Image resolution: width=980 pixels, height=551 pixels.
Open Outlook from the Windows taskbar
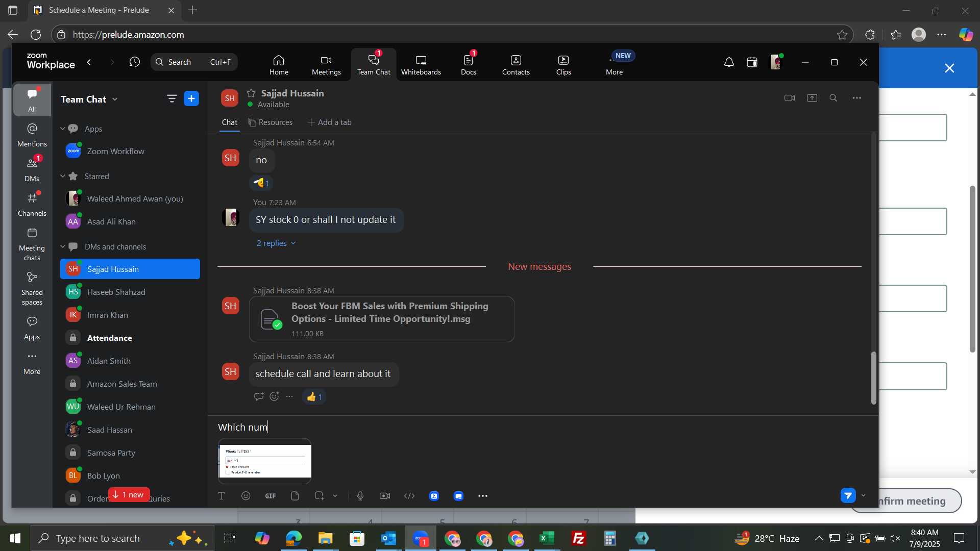pos(388,538)
